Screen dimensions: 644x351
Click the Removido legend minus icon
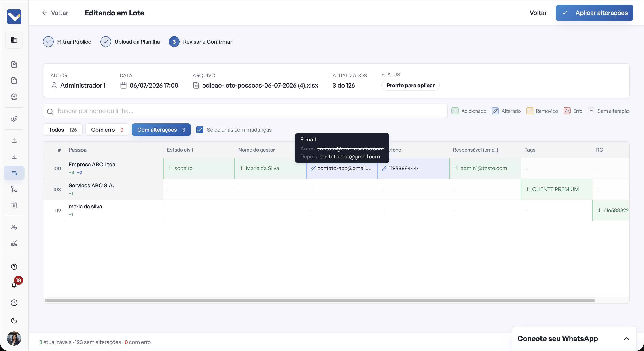pyautogui.click(x=530, y=111)
